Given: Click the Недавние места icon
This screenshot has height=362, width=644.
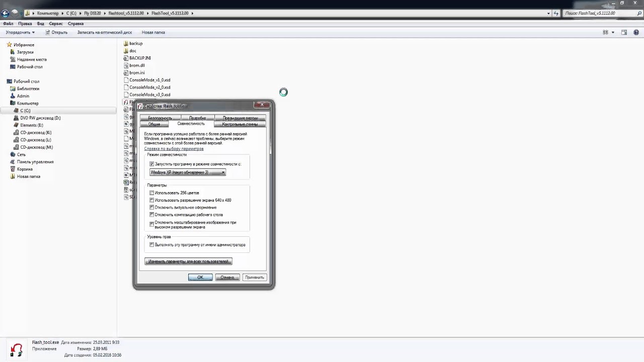Looking at the screenshot, I should (x=13, y=59).
